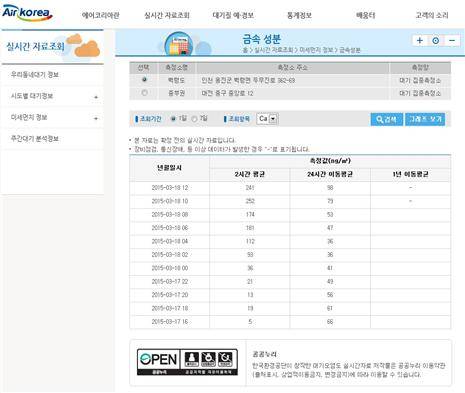This screenshot has width=465, height=393.
Task: Expand the 시도별 대기정보 plus expander
Action: (96, 97)
